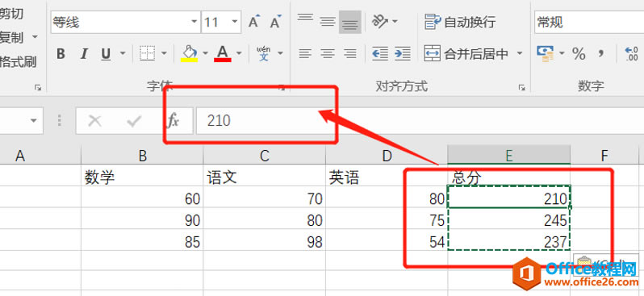Toggle bottom align button

tap(350, 22)
